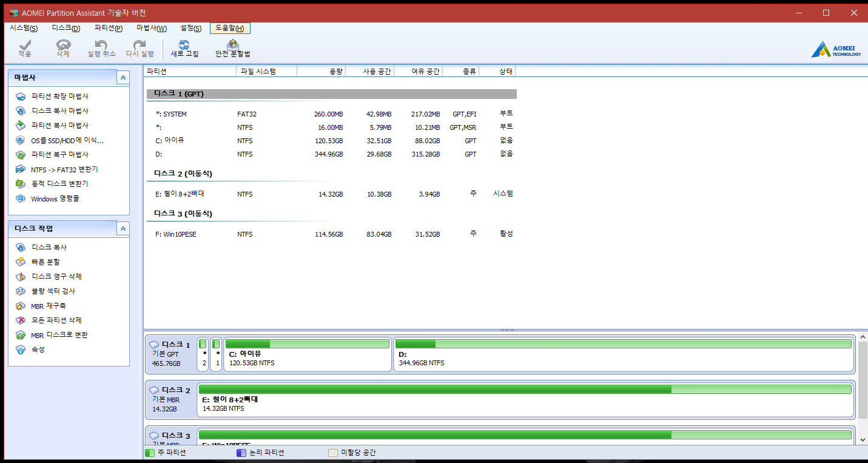Click the 디스크 영구 삭제 icon
The width and height of the screenshot is (868, 463).
tap(21, 277)
